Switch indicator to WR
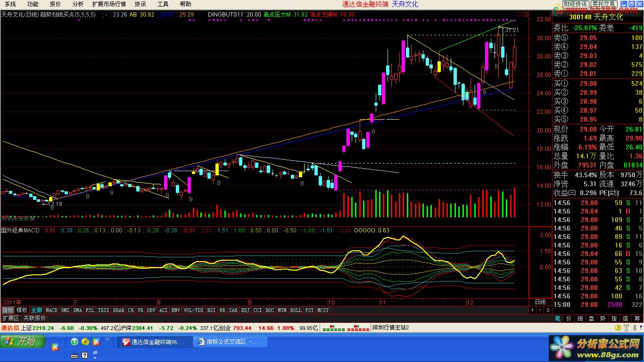The height and width of the screenshot is (362, 644). (x=222, y=310)
